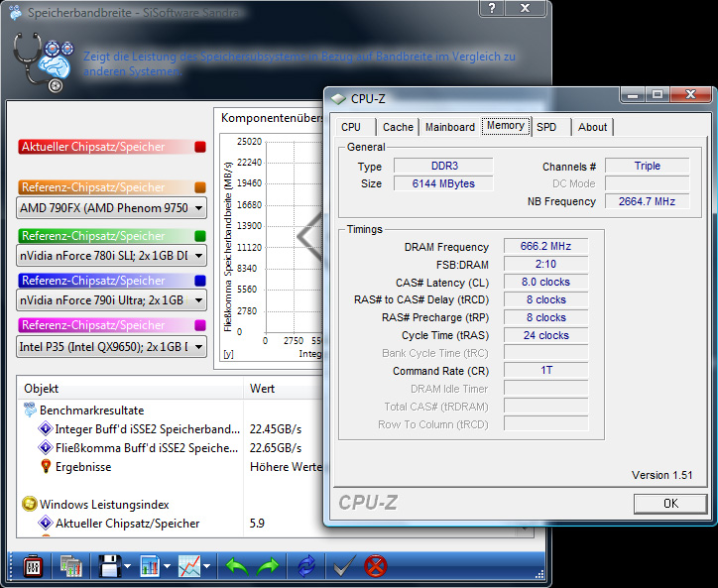This screenshot has height=588, width=718.
Task: Click the 22.65GB/s Fließkomma result value
Action: pos(276,448)
